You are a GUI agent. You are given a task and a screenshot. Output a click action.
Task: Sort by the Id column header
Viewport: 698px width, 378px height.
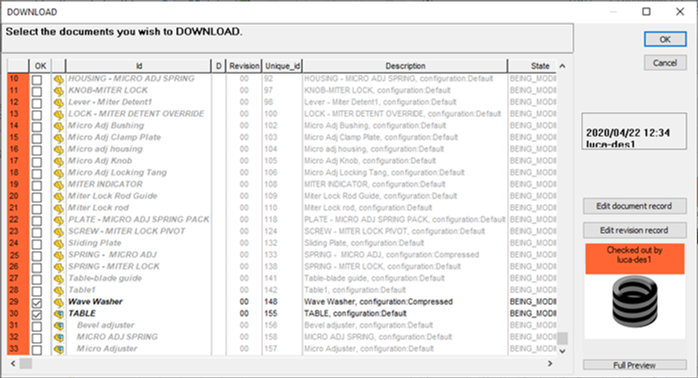138,66
